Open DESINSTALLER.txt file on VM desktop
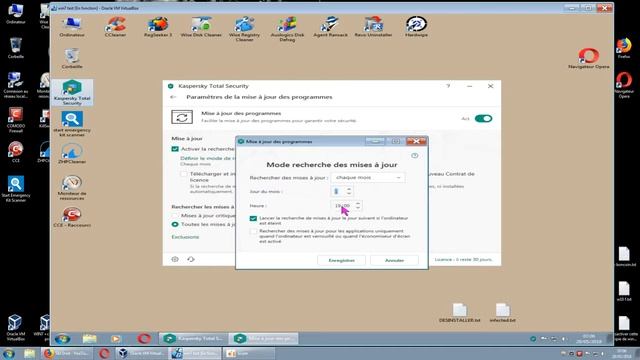640x360 pixels. (460, 313)
